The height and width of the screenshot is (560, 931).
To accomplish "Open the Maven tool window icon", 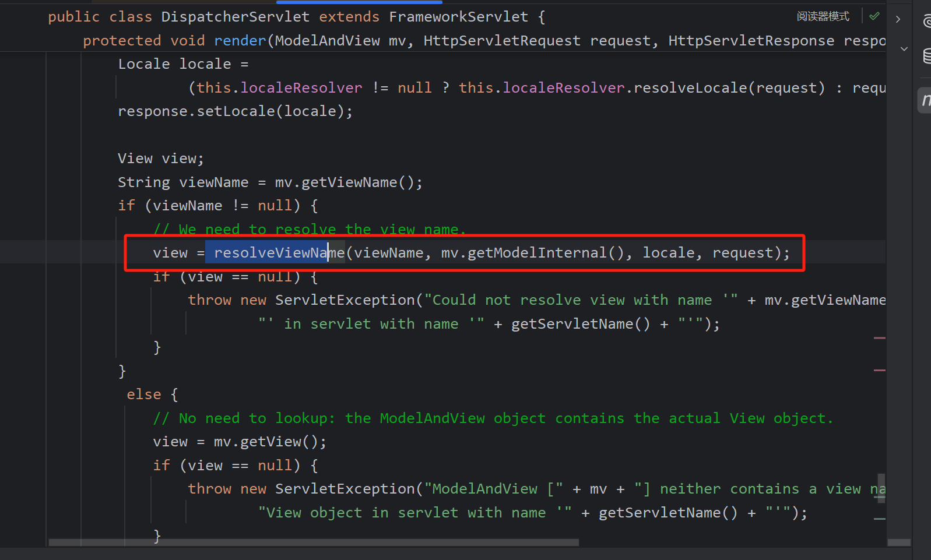I will point(926,100).
